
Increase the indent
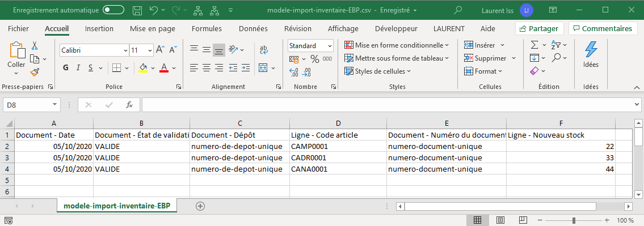click(246, 67)
